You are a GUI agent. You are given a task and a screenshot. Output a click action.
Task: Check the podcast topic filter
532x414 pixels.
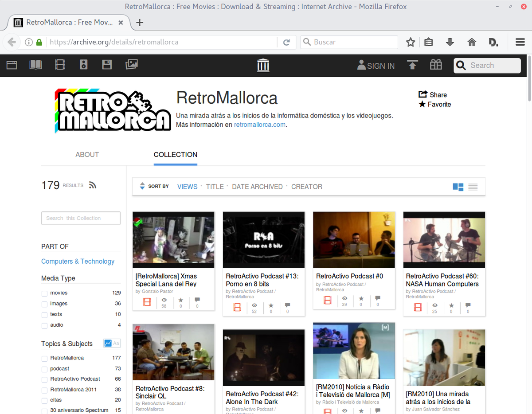44,369
